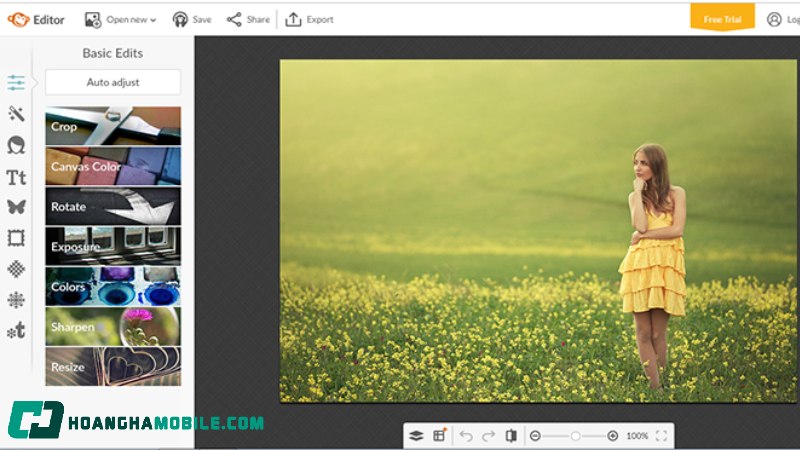The height and width of the screenshot is (450, 800).
Task: Open the Textures tab icon
Action: (16, 269)
